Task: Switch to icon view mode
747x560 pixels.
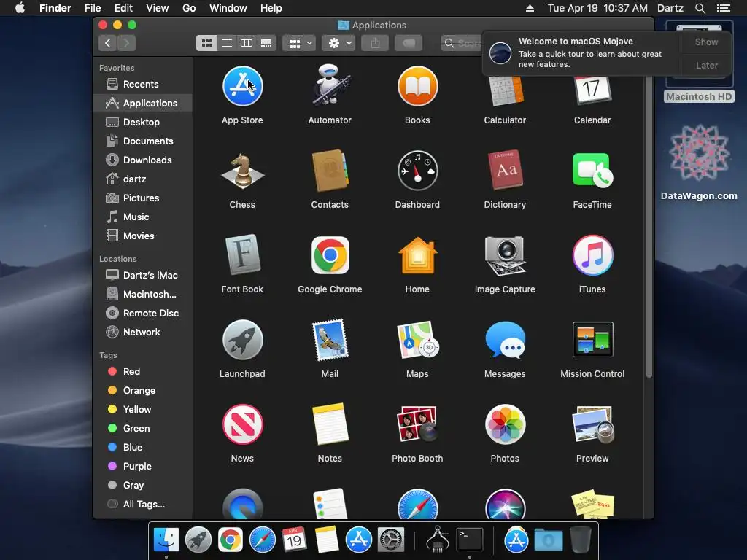Action: coord(206,43)
